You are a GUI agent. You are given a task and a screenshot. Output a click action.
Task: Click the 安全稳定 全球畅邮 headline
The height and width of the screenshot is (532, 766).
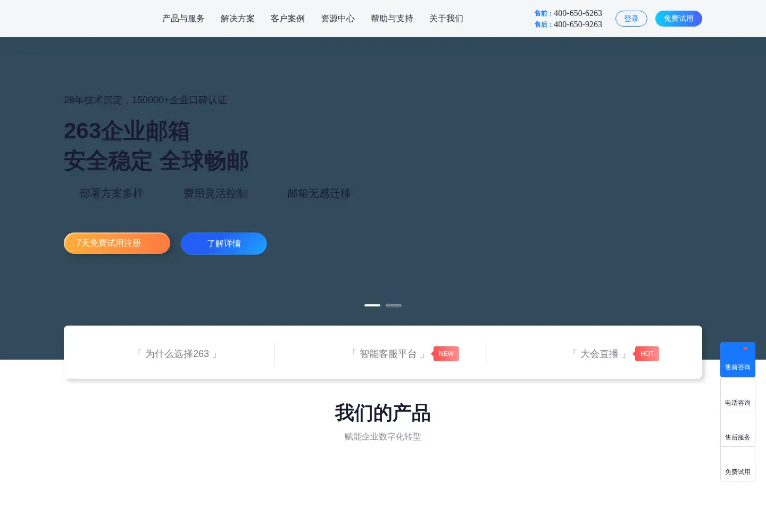pos(156,161)
